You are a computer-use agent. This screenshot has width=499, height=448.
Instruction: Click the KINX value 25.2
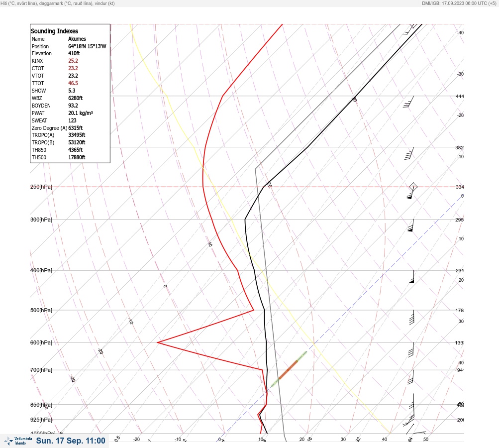73,61
